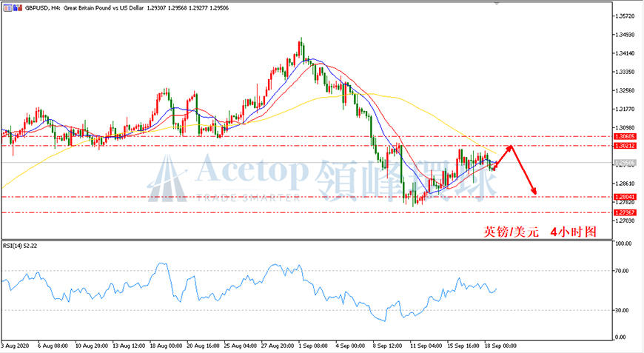
Task: Select the OHLC close value 1.29506 in the header
Action: [219, 8]
